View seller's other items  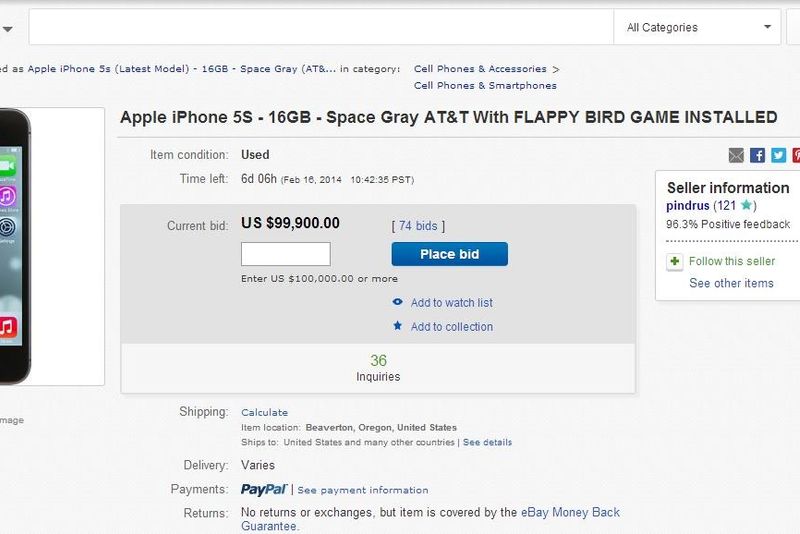(731, 283)
